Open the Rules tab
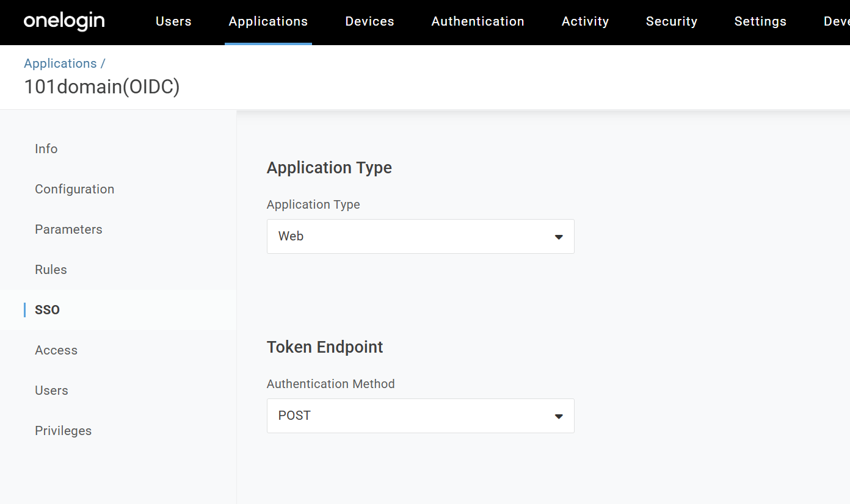Viewport: 850px width, 504px height. (51, 269)
